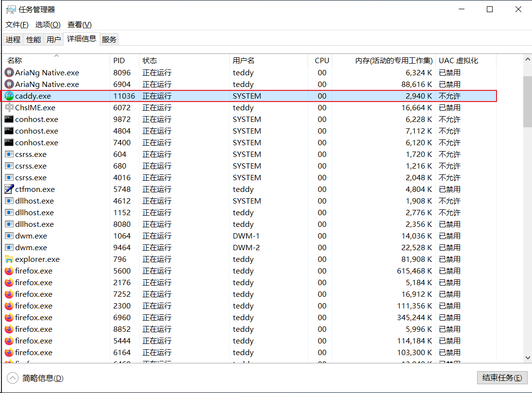Click the memory value 615,468 K
The width and height of the screenshot is (532, 393).
pos(414,271)
